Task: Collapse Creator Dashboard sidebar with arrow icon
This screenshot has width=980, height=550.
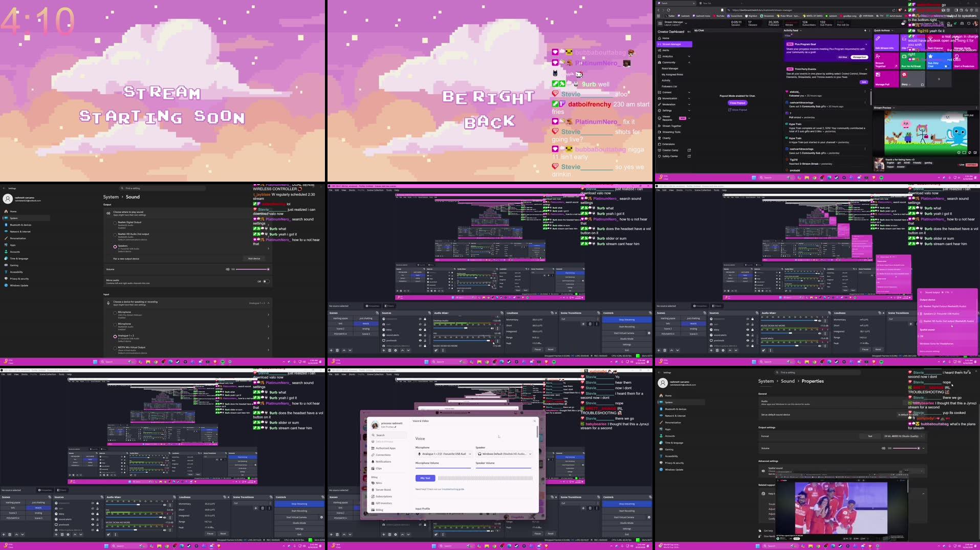Action: click(x=689, y=32)
